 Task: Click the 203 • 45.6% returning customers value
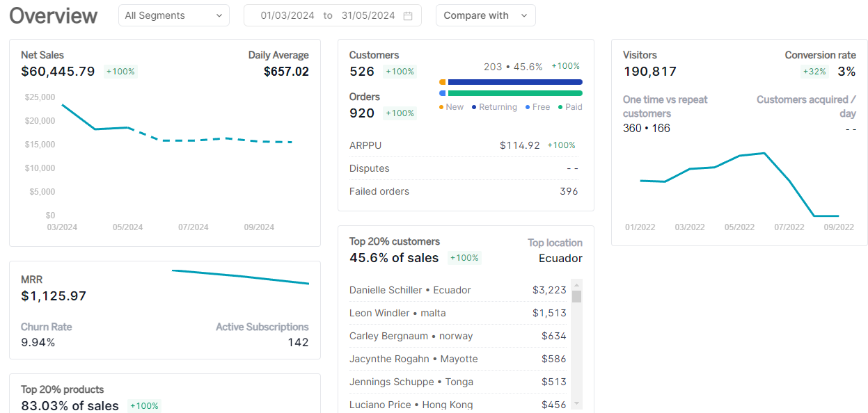513,67
